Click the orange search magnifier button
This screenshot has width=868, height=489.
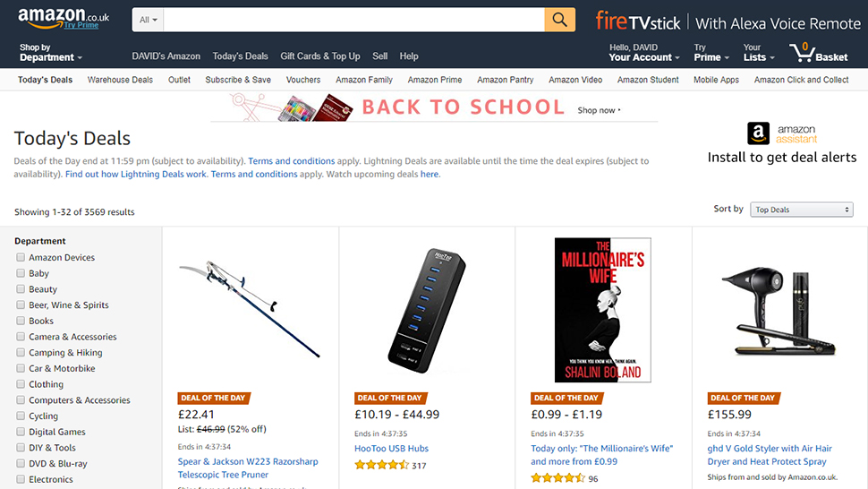click(559, 20)
